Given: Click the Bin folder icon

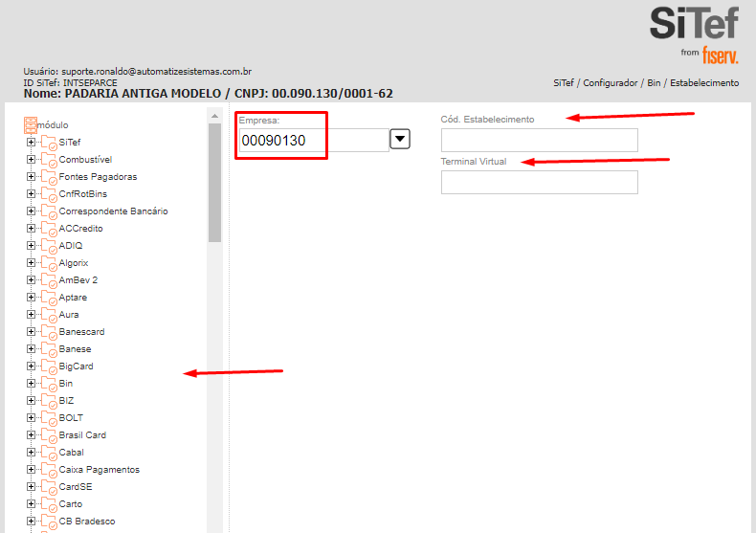Looking at the screenshot, I should 49,384.
